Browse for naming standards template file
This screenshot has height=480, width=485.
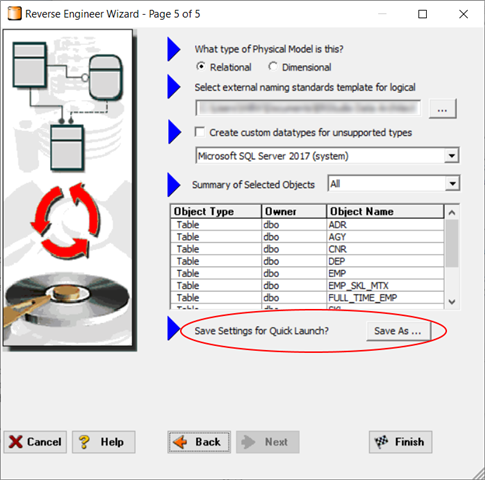[x=442, y=109]
